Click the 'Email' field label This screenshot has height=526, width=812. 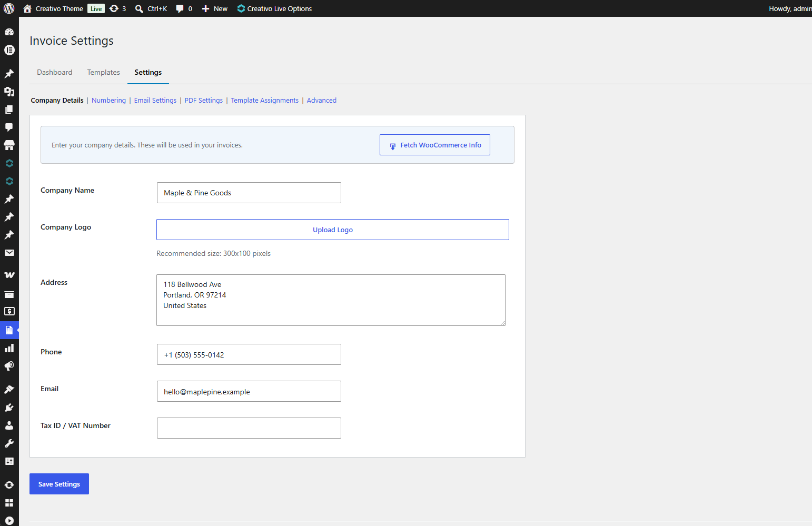(x=49, y=389)
